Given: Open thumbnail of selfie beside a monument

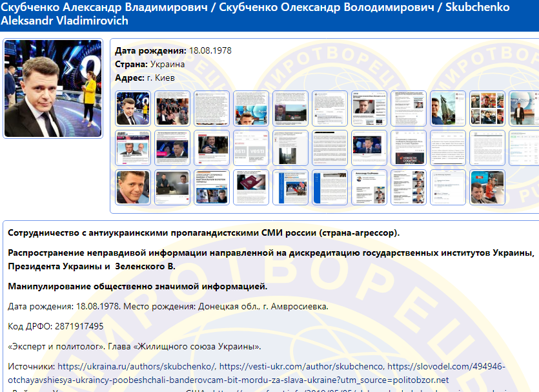Looking at the screenshot, I should pos(448,108).
